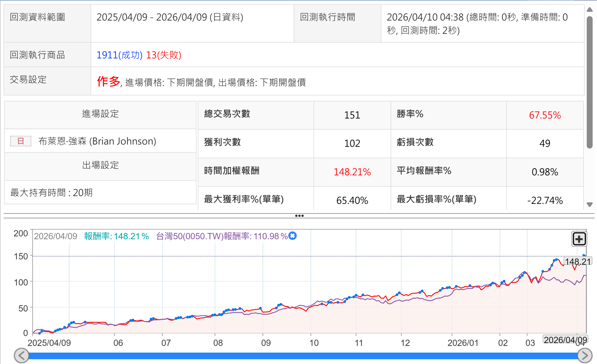Select the 布萊恩·強森 (Brian Johnson) entry strategy
This screenshot has width=597, height=364.
[x=97, y=141]
